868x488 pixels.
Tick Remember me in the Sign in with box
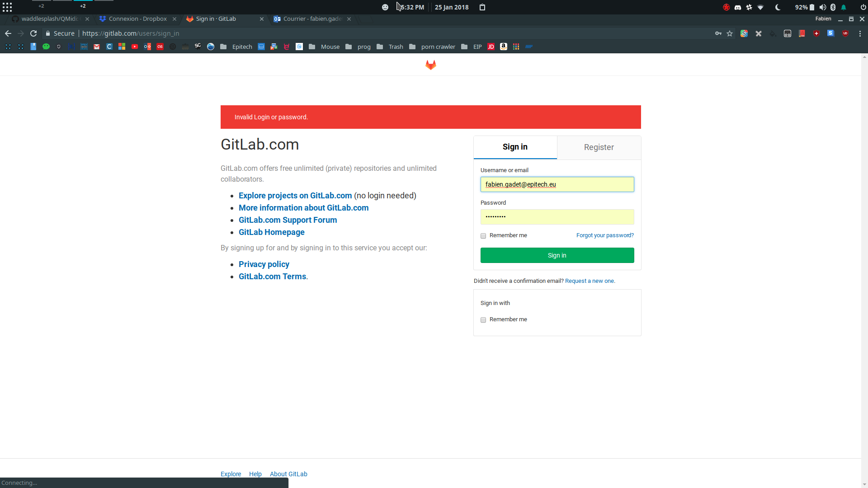(483, 320)
